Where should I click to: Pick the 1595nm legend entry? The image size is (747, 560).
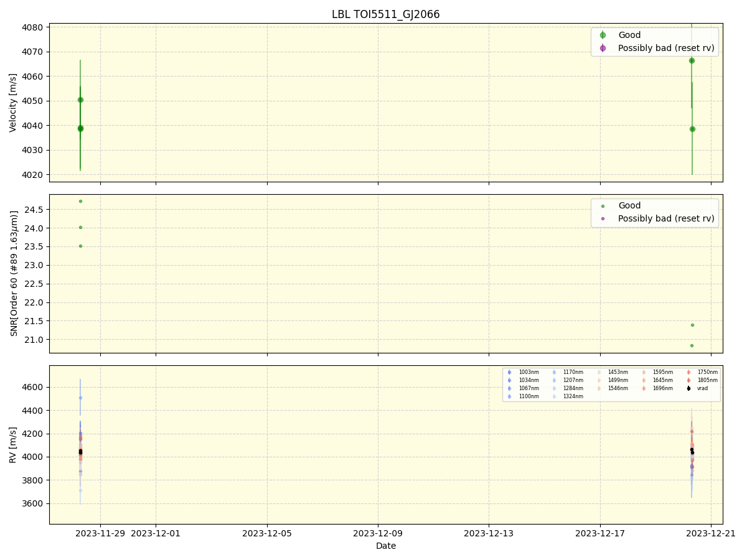pos(657,372)
